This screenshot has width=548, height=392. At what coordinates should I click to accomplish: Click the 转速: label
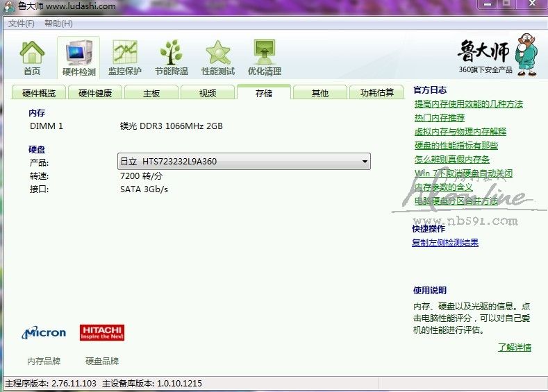(39, 176)
